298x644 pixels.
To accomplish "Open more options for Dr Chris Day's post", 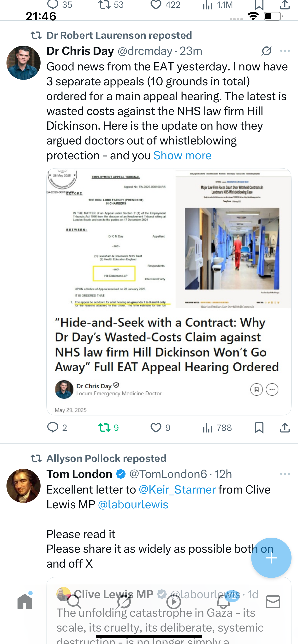I will (x=285, y=51).
